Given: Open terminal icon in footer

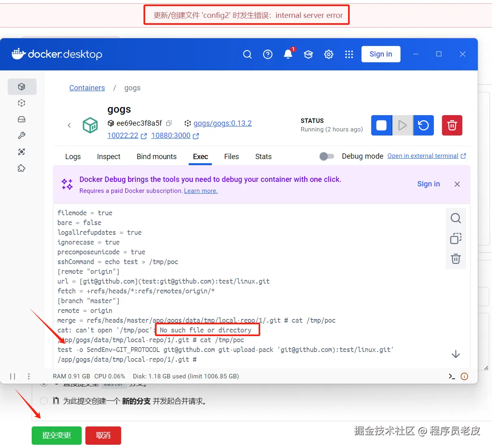Looking at the screenshot, I should 452,376.
